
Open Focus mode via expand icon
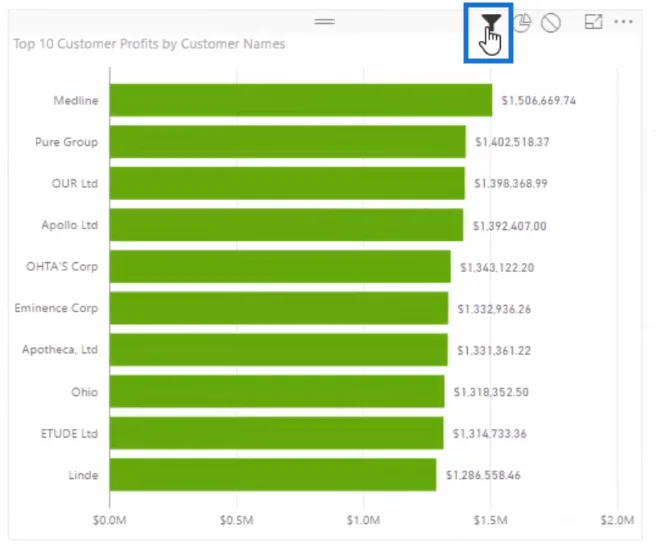point(593,22)
